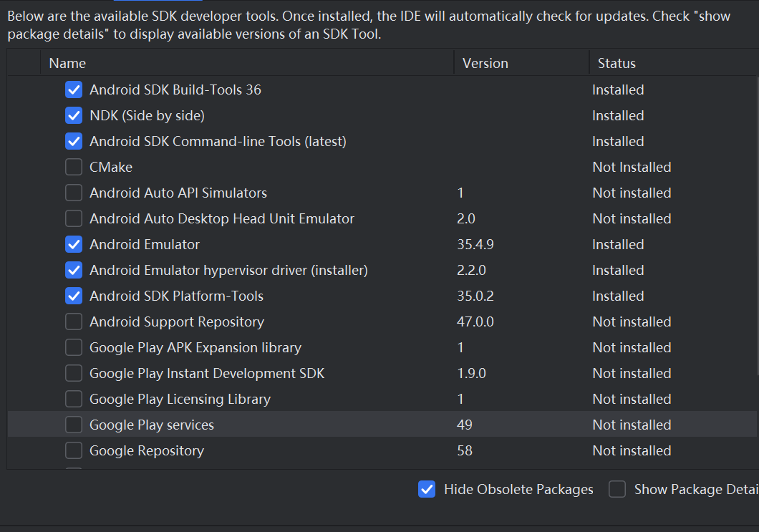Check Google Play Instant Development SDK

(74, 373)
